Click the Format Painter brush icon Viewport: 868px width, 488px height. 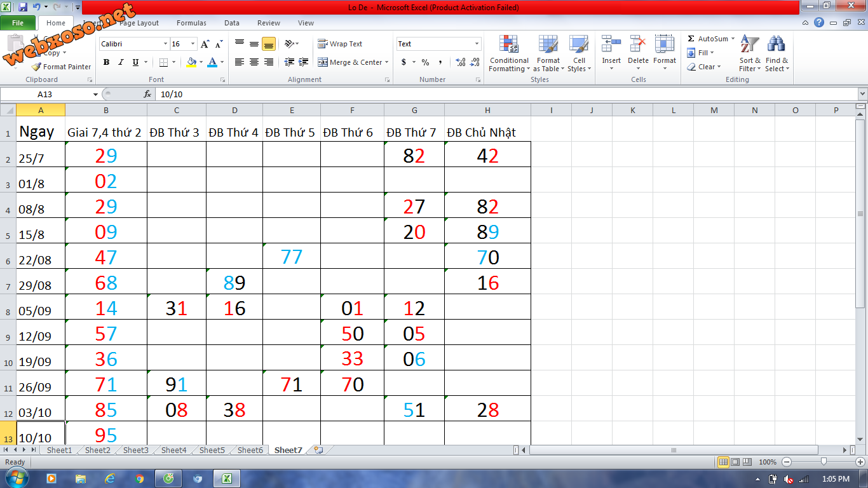36,67
